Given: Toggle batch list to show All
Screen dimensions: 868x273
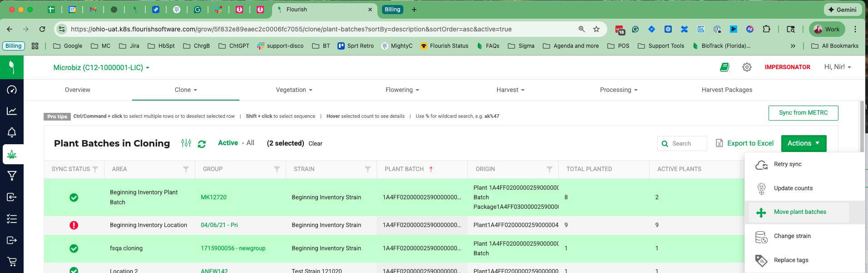Looking at the screenshot, I should coord(250,143).
